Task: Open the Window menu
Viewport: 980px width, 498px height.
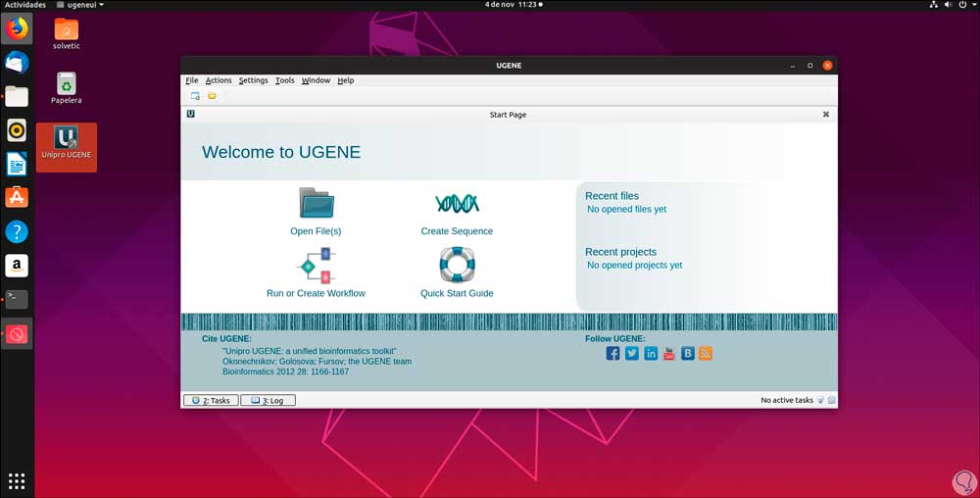Action: 316,80
